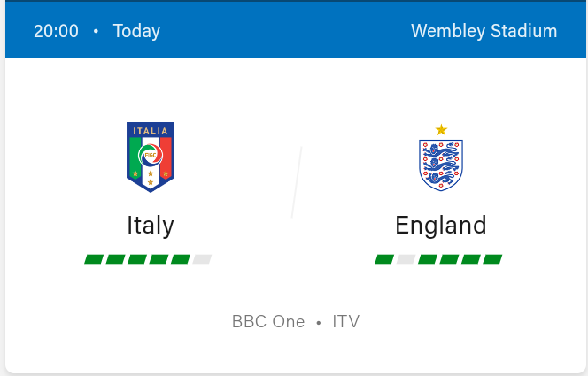Click England's first green form bar
588x376 pixels.
point(384,259)
